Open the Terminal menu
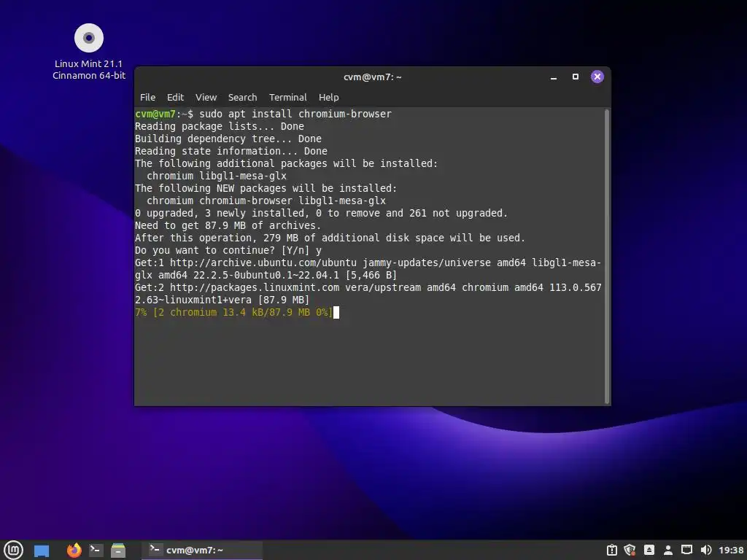The width and height of the screenshot is (747, 560). pyautogui.click(x=287, y=97)
